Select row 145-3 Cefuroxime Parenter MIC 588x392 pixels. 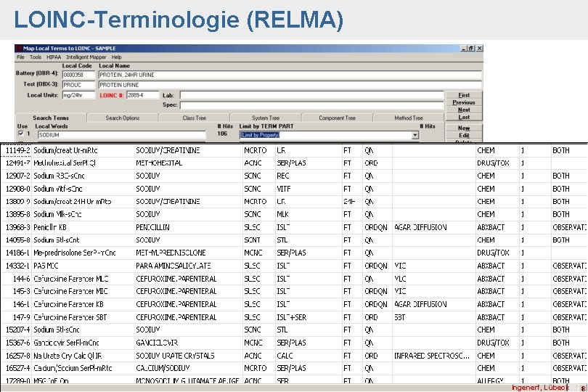point(294,292)
